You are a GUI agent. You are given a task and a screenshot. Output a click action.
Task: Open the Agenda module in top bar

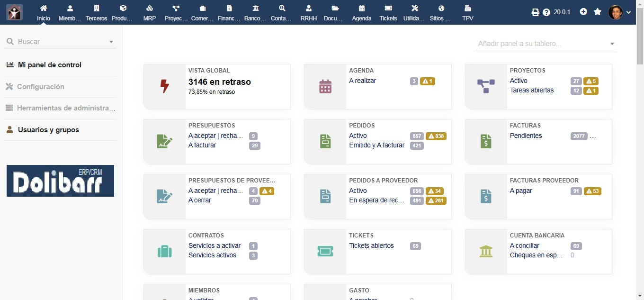[362, 13]
